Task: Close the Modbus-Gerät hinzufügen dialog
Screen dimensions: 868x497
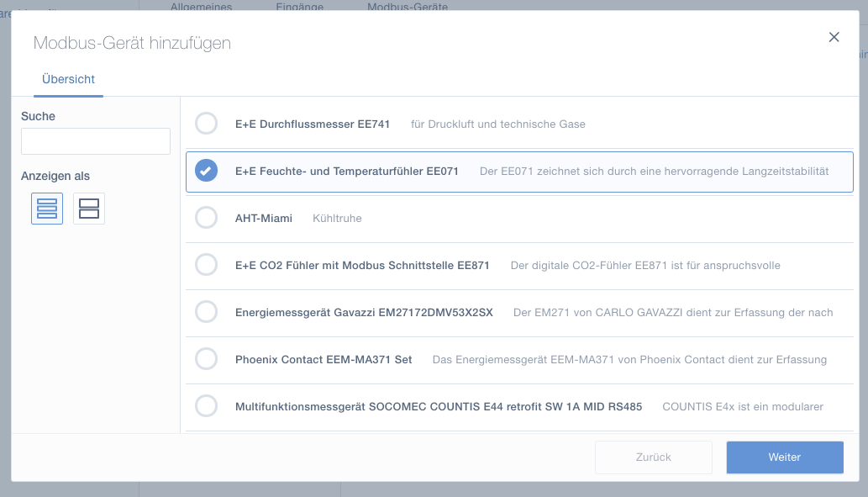Action: pos(834,37)
